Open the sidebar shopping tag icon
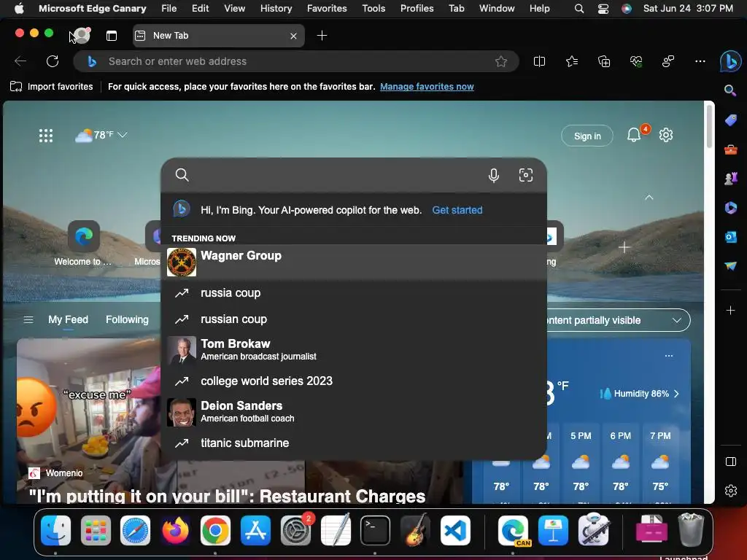The height and width of the screenshot is (560, 747). click(731, 120)
